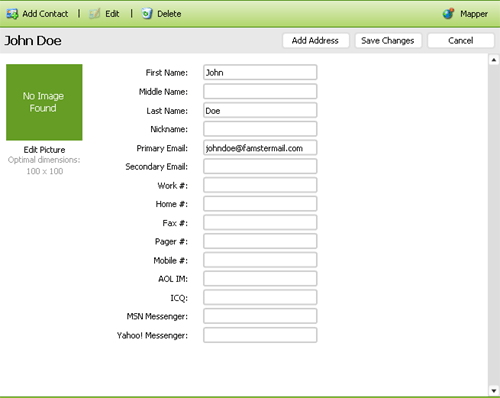The width and height of the screenshot is (500, 398).
Task: Cancel editing the contact
Action: (461, 41)
